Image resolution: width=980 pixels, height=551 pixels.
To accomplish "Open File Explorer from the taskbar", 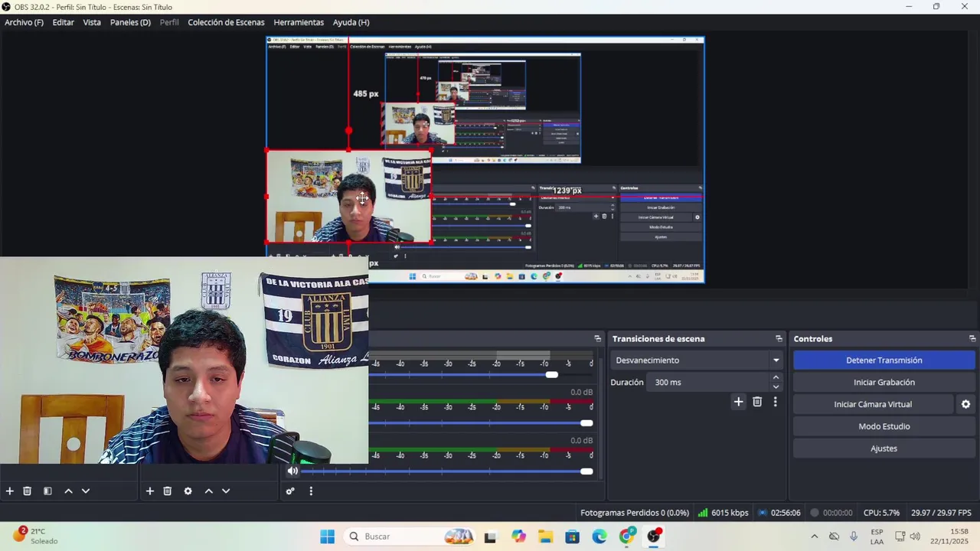I will (x=545, y=536).
